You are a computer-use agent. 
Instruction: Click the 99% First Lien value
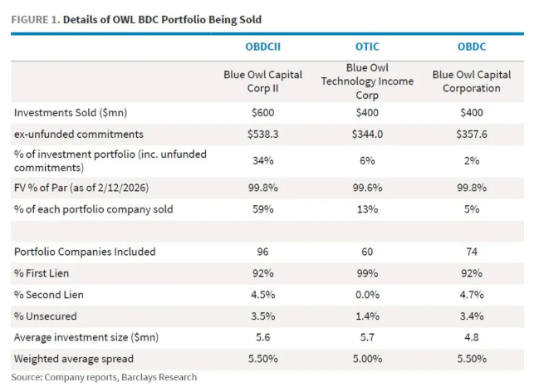click(368, 273)
